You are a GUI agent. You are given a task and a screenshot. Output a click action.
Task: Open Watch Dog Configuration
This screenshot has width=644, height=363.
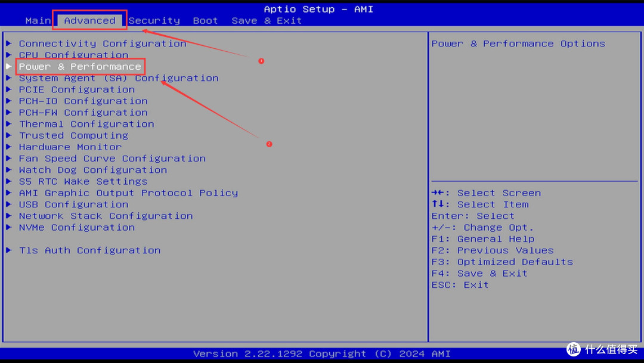(92, 170)
